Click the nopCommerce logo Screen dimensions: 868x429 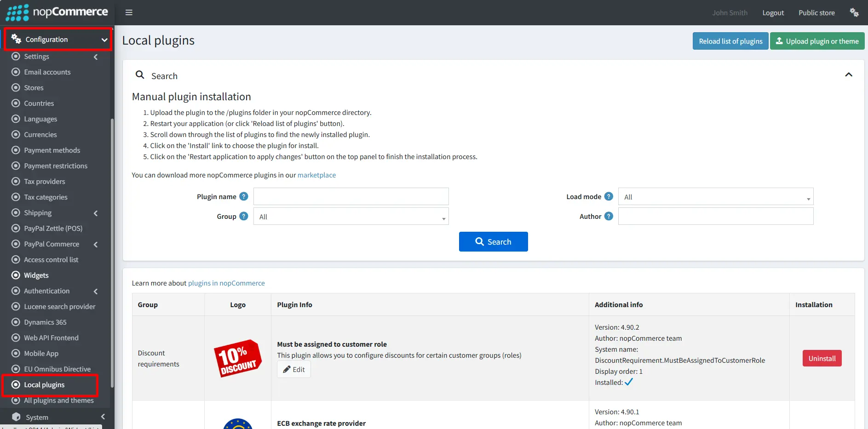pos(57,12)
